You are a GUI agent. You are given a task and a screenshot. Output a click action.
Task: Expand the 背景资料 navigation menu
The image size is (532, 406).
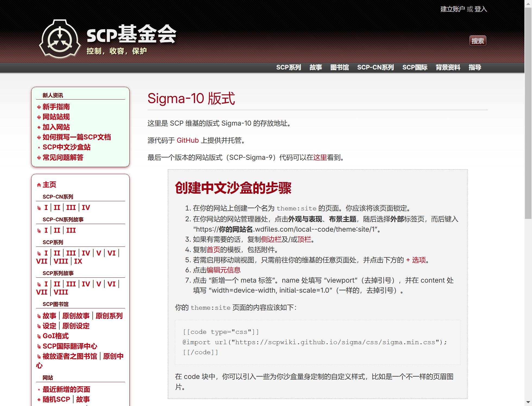[448, 67]
